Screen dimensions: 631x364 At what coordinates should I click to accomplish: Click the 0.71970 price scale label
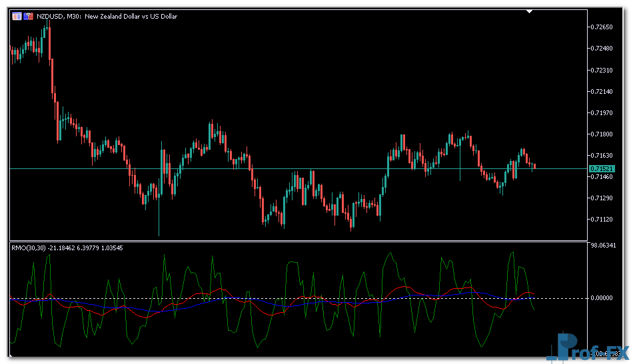click(603, 112)
